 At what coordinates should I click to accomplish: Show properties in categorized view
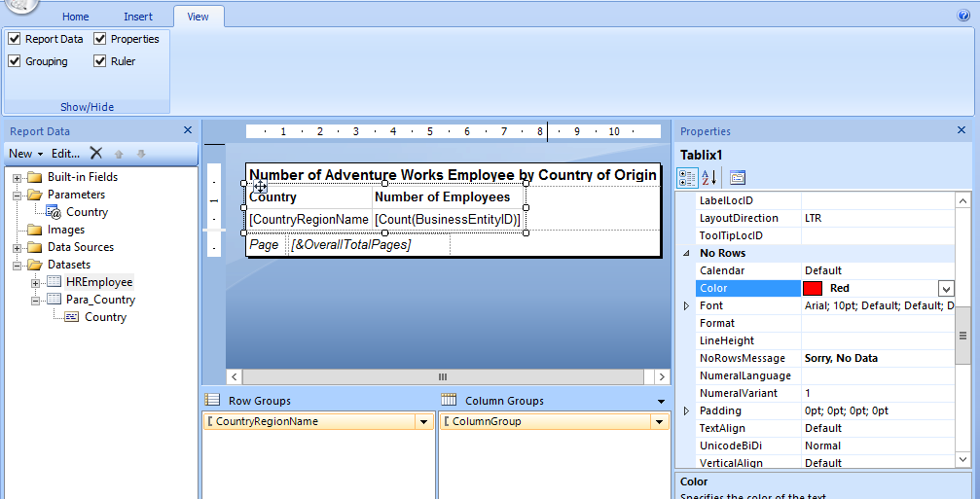click(687, 177)
